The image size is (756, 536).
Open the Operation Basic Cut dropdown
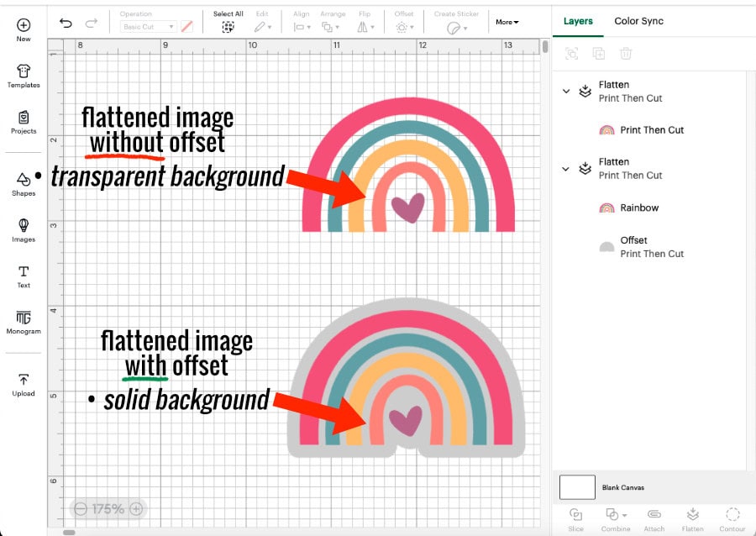pos(148,27)
